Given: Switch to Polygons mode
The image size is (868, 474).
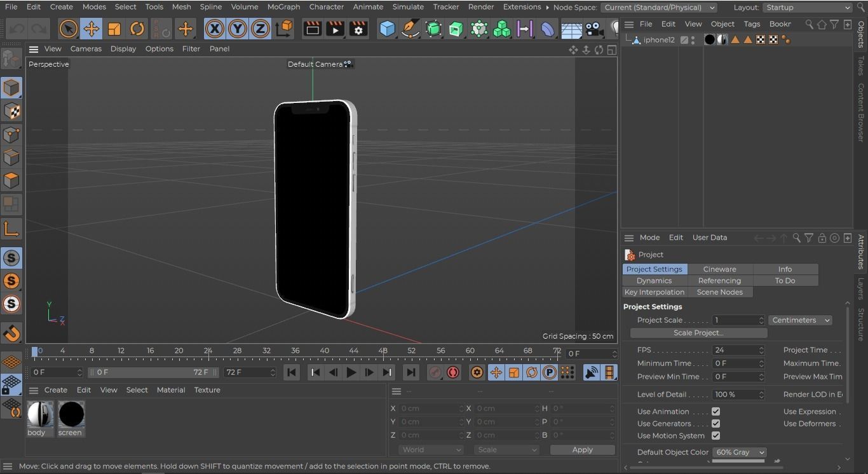Looking at the screenshot, I should tap(11, 180).
